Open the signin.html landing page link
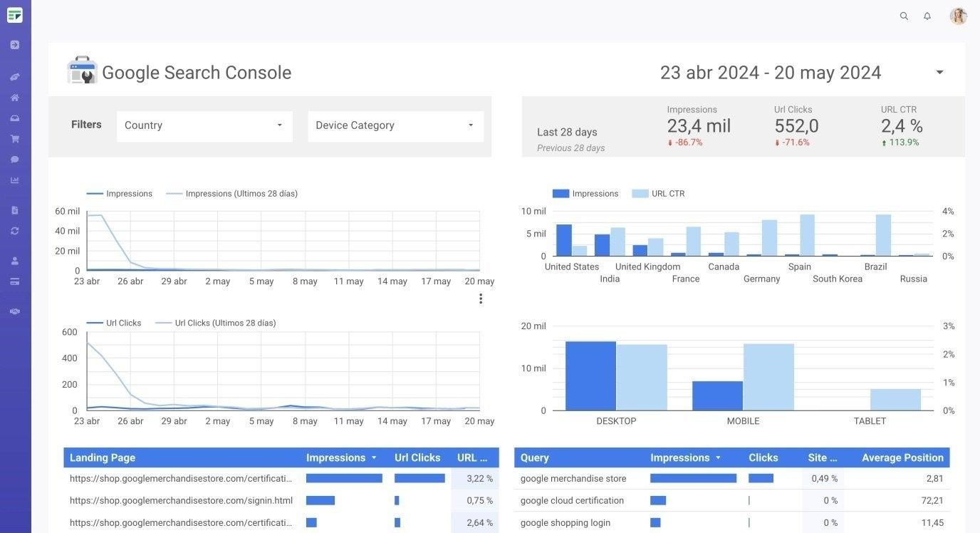980x533 pixels. coord(181,500)
